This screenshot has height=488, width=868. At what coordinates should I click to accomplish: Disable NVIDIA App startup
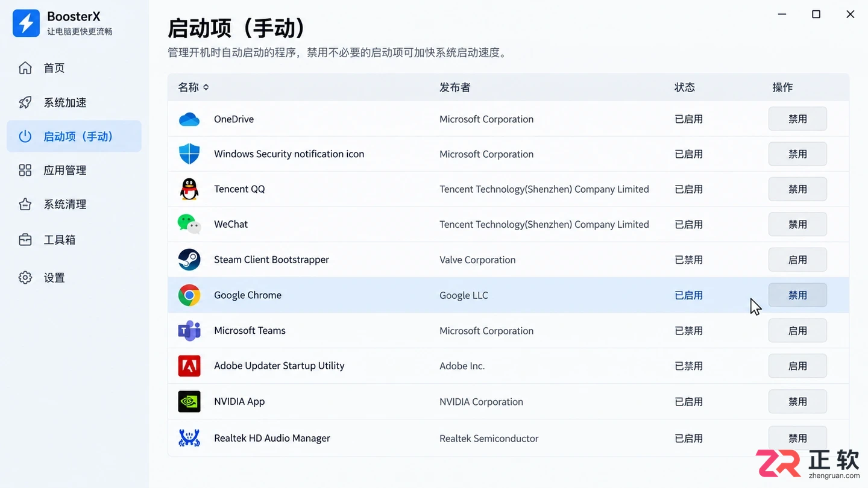pyautogui.click(x=797, y=401)
